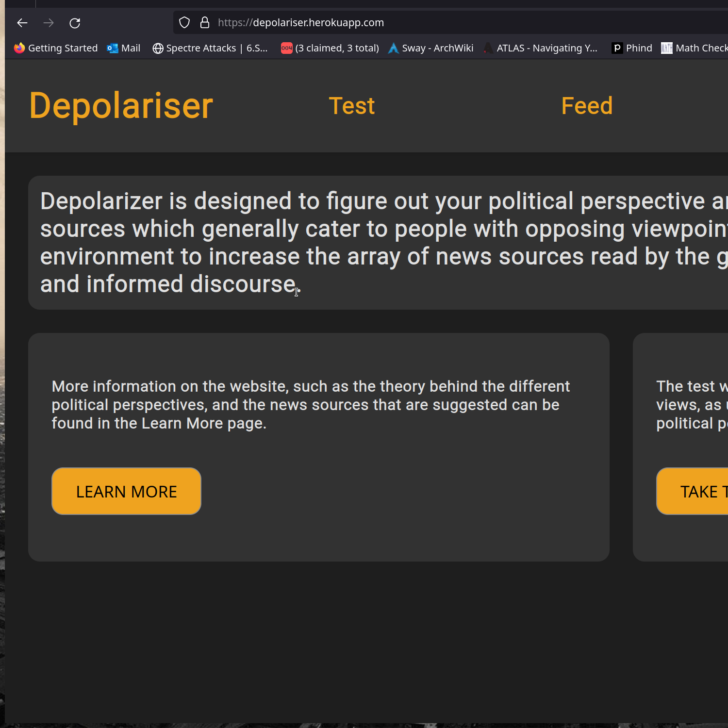Switch to the Test page
Screen dimensions: 728x728
coord(352,105)
